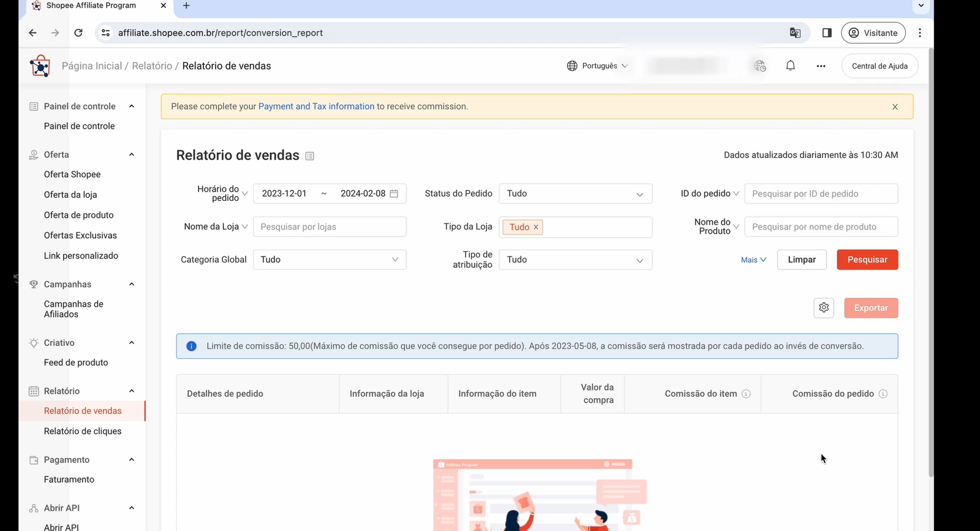980x531 pixels.
Task: Click the info icon next to Comissão do pedido
Action: coord(883,394)
